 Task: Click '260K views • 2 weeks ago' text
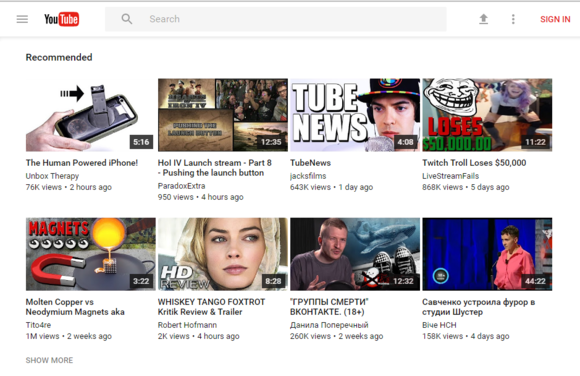[x=337, y=336]
